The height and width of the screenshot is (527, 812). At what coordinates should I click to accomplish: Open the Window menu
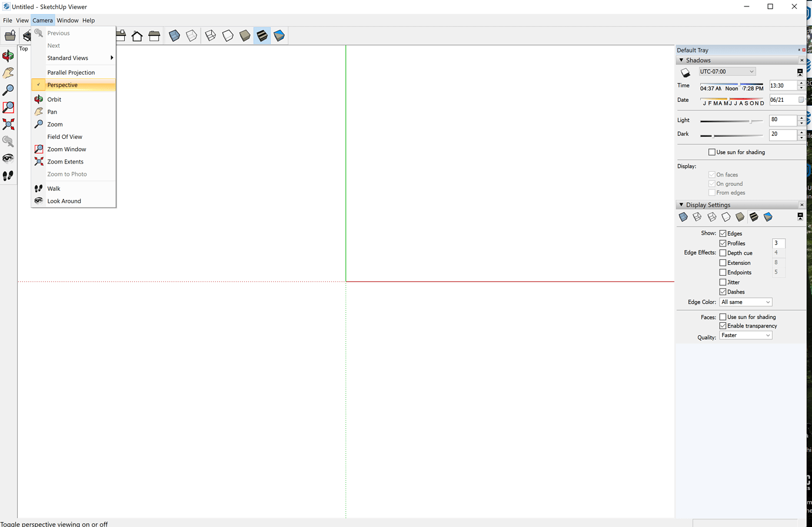(x=67, y=20)
